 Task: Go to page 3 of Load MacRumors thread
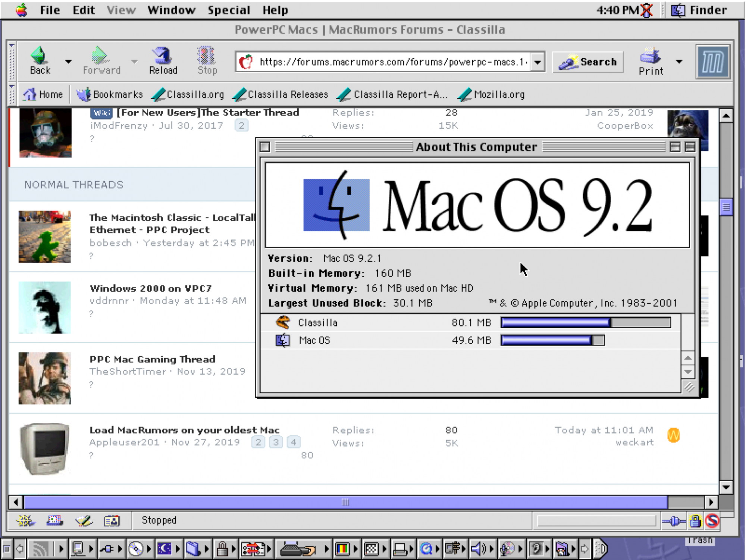tap(276, 442)
